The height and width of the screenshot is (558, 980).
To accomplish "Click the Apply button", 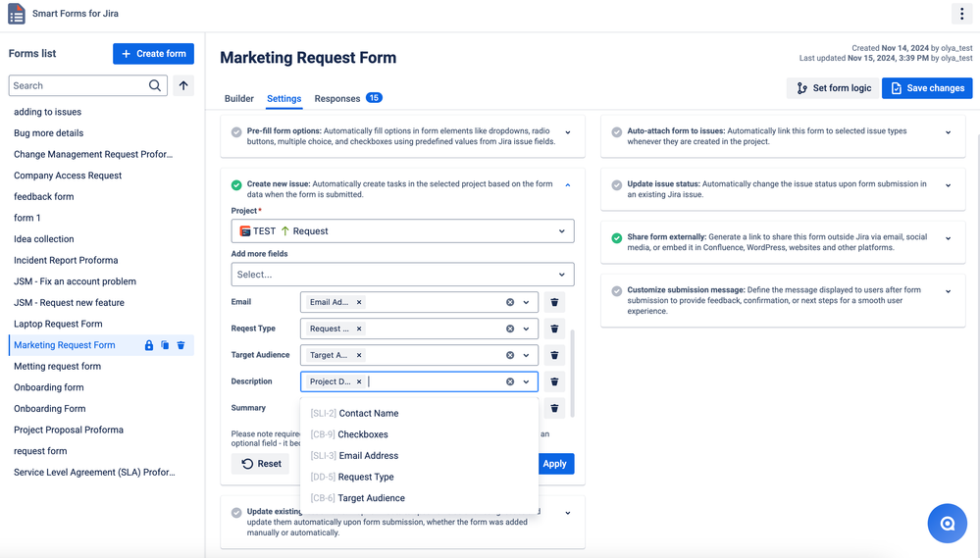I will point(555,464).
